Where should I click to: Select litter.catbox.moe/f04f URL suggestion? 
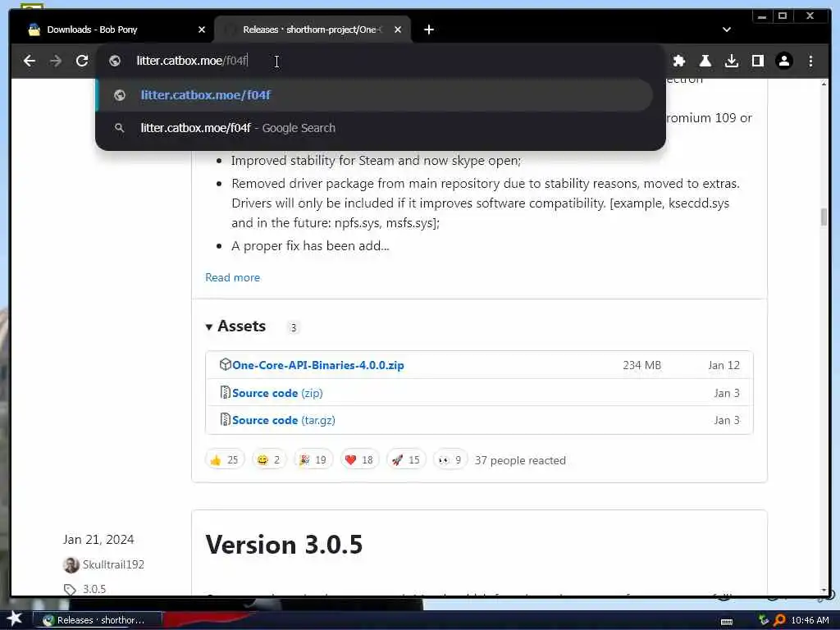(374, 95)
